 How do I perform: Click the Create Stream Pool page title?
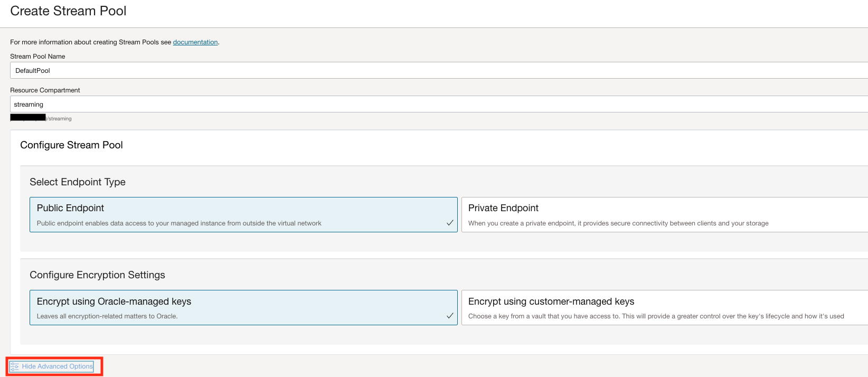pyautogui.click(x=68, y=11)
